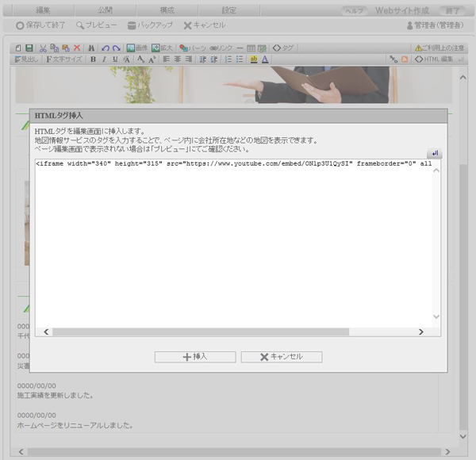Click the リンク link button
The width and height of the screenshot is (476, 460).
tap(221, 48)
